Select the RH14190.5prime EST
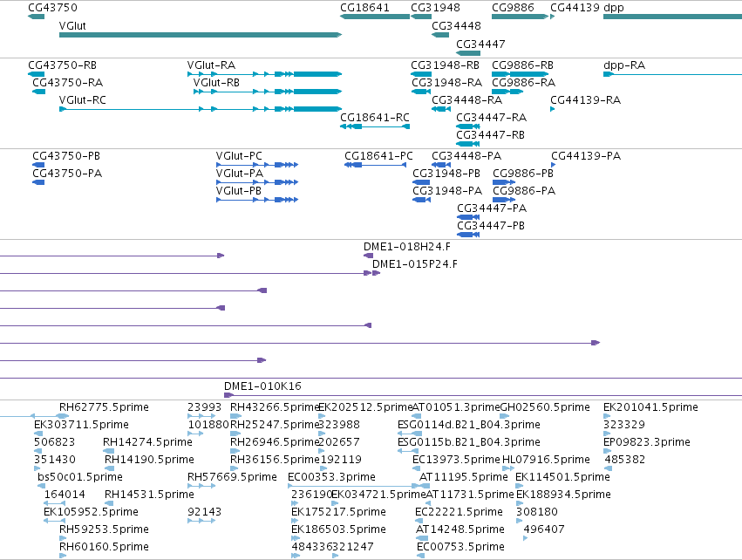The width and height of the screenshot is (742, 560). (109, 468)
